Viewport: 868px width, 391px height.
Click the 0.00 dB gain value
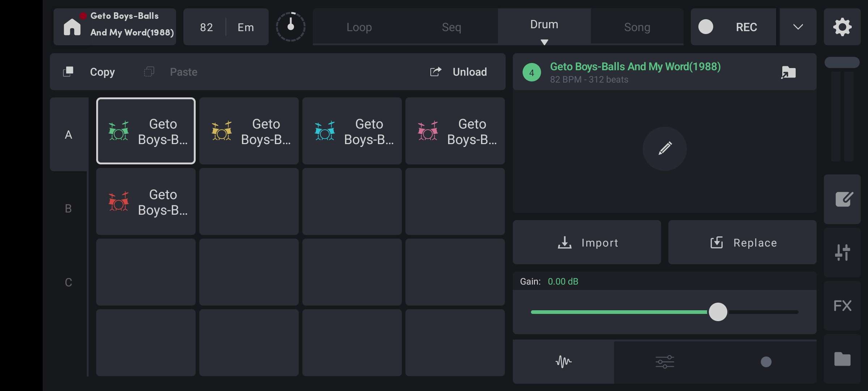point(563,281)
